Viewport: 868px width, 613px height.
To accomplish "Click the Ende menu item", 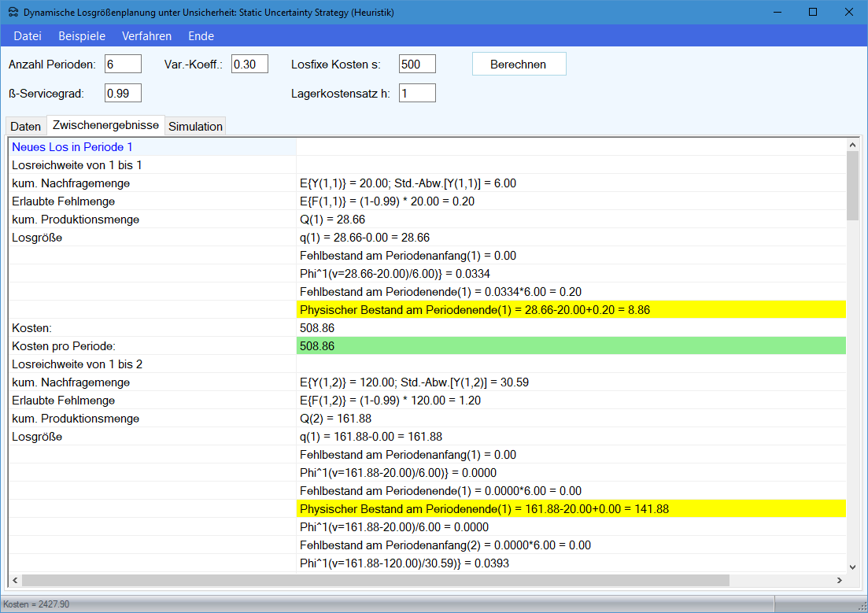I will (201, 36).
